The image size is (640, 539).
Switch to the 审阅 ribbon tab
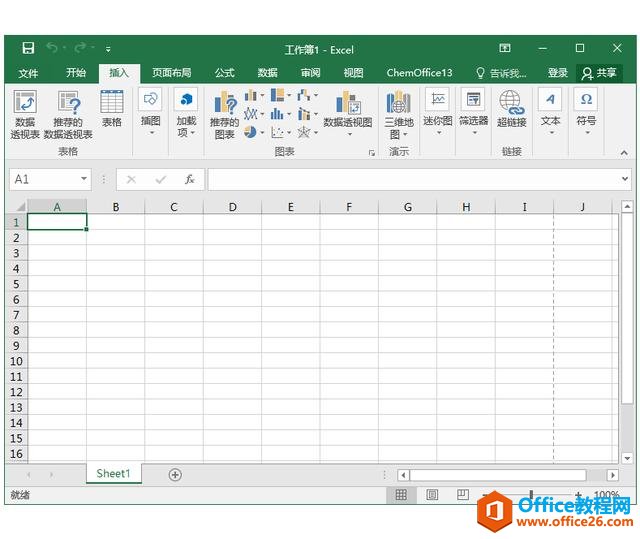pyautogui.click(x=311, y=73)
